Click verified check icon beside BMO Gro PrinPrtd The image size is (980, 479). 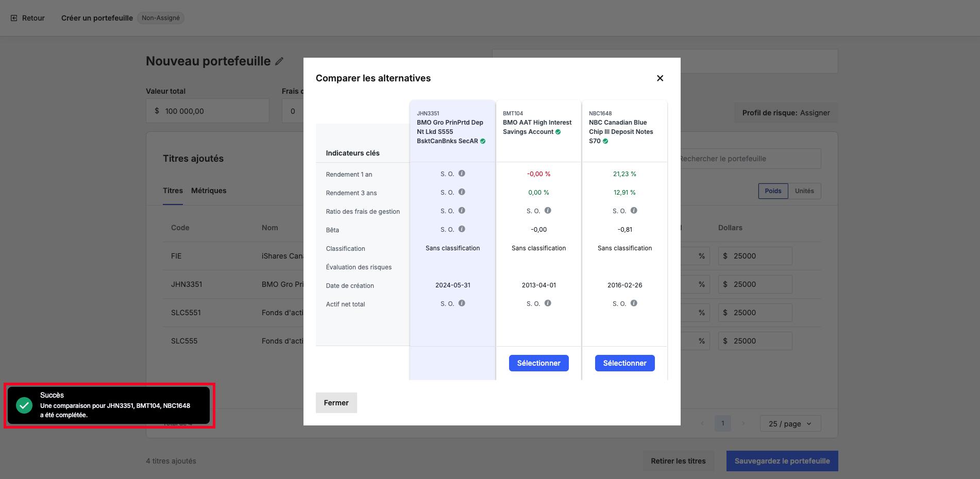(x=483, y=141)
